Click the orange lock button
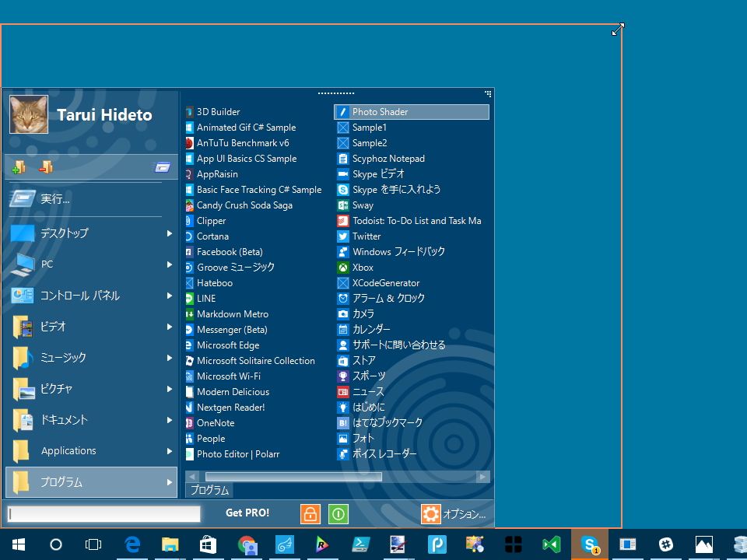This screenshot has width=747, height=560. [x=310, y=514]
